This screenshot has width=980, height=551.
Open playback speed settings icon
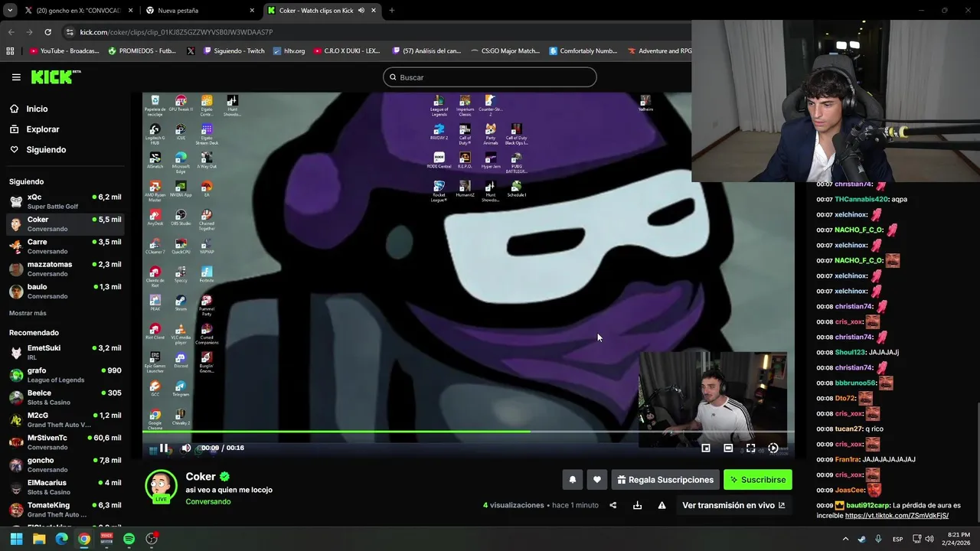[x=773, y=448]
